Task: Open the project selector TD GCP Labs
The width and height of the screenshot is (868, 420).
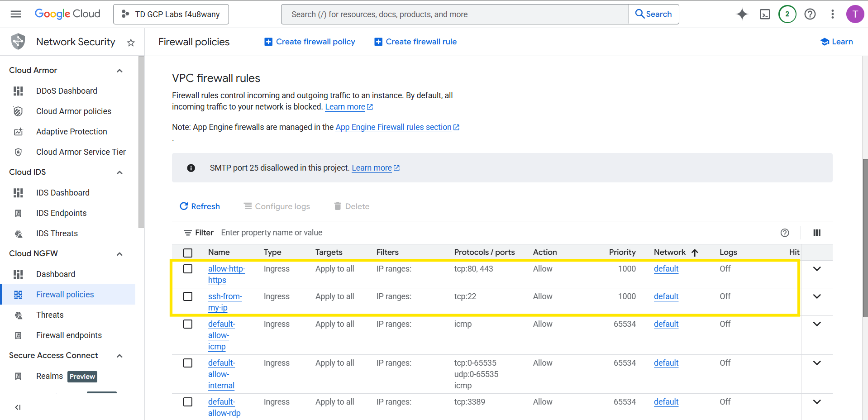Action: coord(171,14)
